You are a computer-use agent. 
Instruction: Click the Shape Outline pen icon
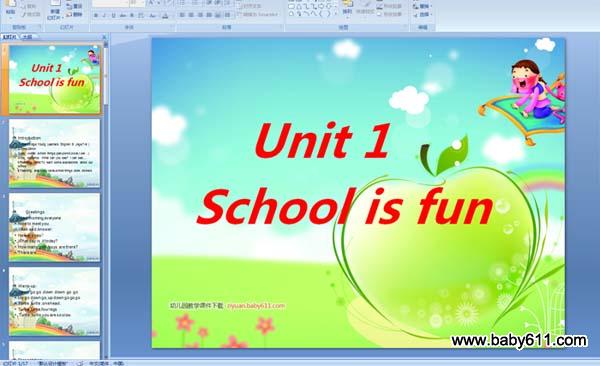[x=379, y=6]
